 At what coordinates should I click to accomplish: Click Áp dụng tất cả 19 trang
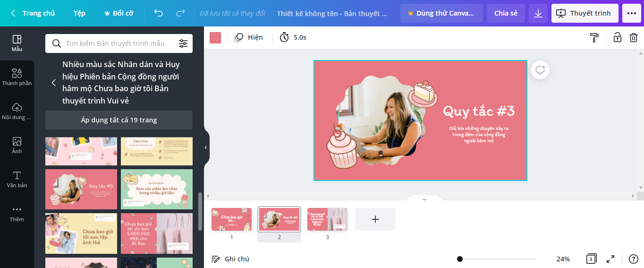point(119,120)
